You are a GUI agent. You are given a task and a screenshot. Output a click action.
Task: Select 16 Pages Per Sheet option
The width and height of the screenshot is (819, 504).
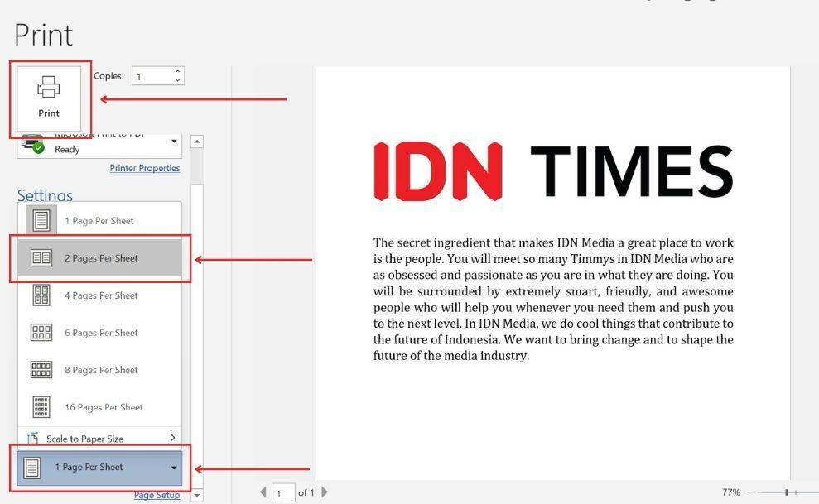click(99, 407)
